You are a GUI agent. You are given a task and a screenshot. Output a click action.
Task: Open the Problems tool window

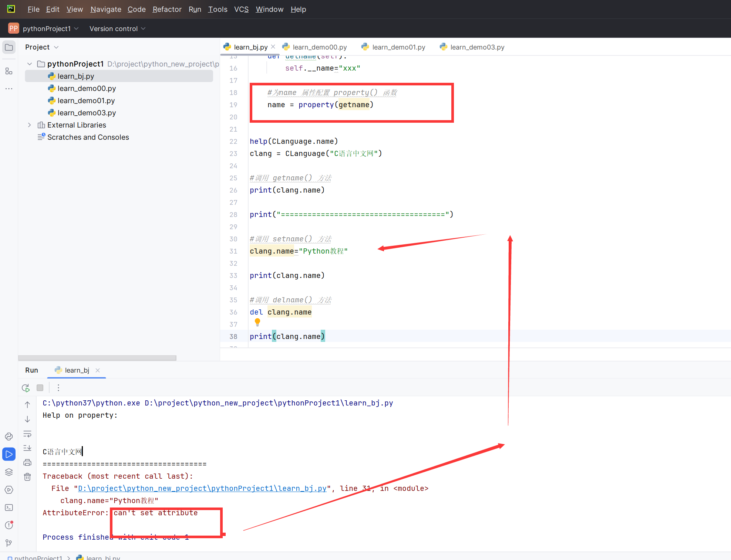9,525
